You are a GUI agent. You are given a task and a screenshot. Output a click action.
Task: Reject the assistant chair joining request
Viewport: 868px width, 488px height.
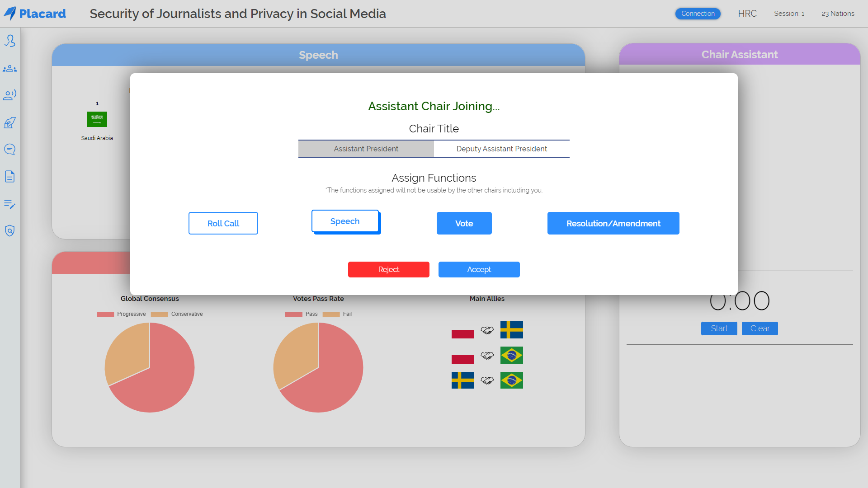388,269
